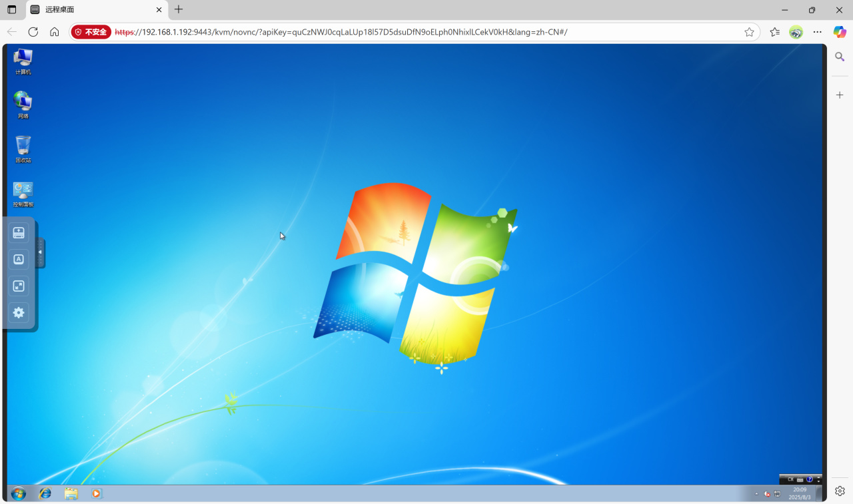Select the 计算机 desktop icon

pyautogui.click(x=23, y=61)
